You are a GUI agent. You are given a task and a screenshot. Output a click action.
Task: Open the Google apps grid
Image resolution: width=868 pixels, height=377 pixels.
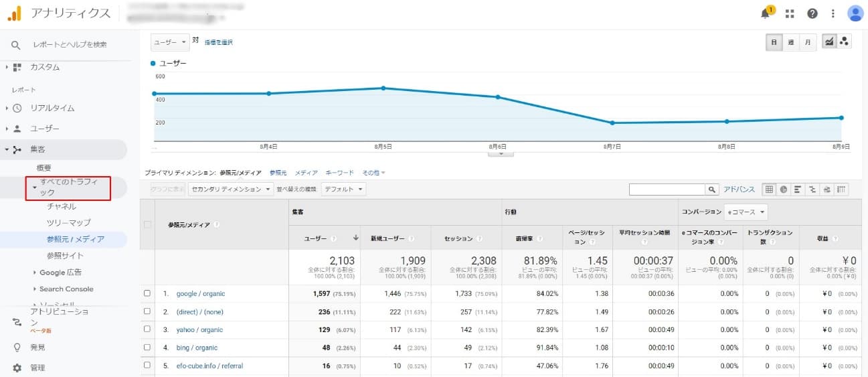coord(790,13)
